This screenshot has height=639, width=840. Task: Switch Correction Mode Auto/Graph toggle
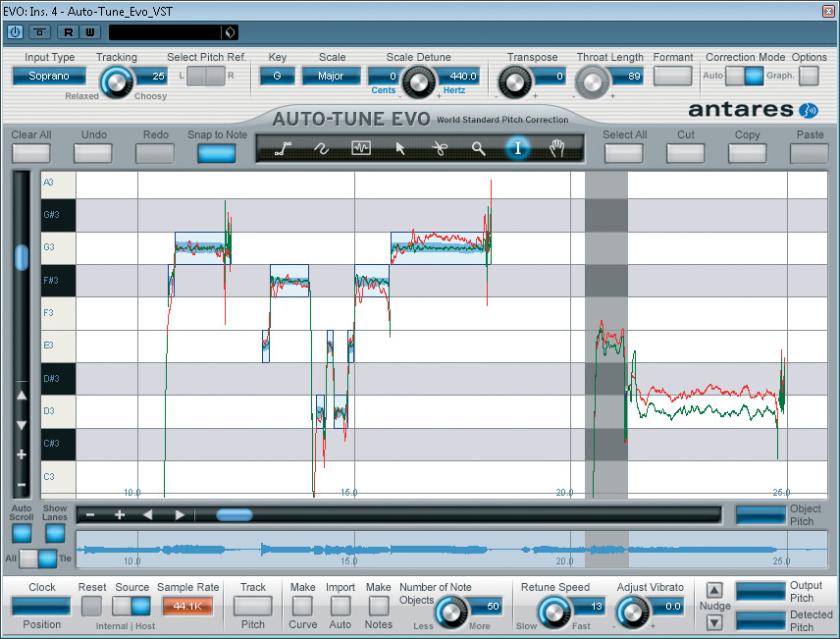(x=744, y=77)
